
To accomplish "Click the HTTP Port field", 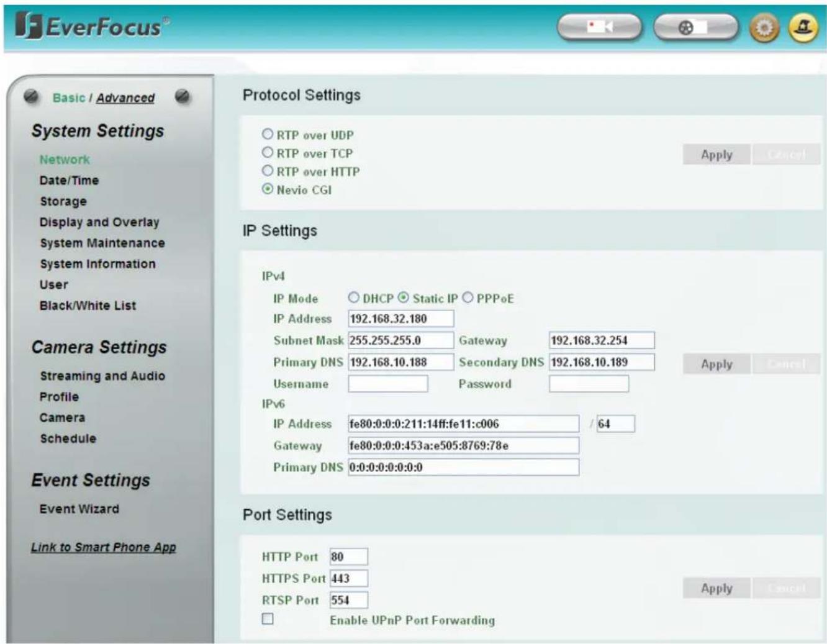I will [x=349, y=556].
